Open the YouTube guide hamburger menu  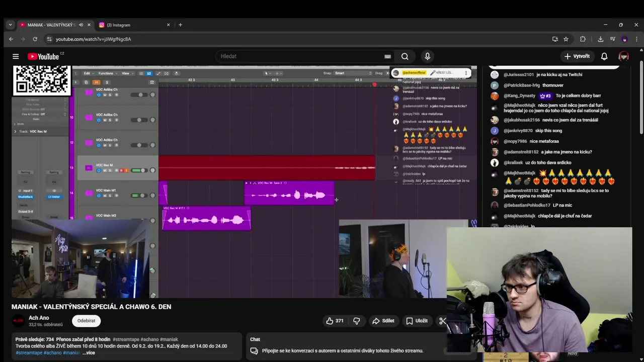16,56
